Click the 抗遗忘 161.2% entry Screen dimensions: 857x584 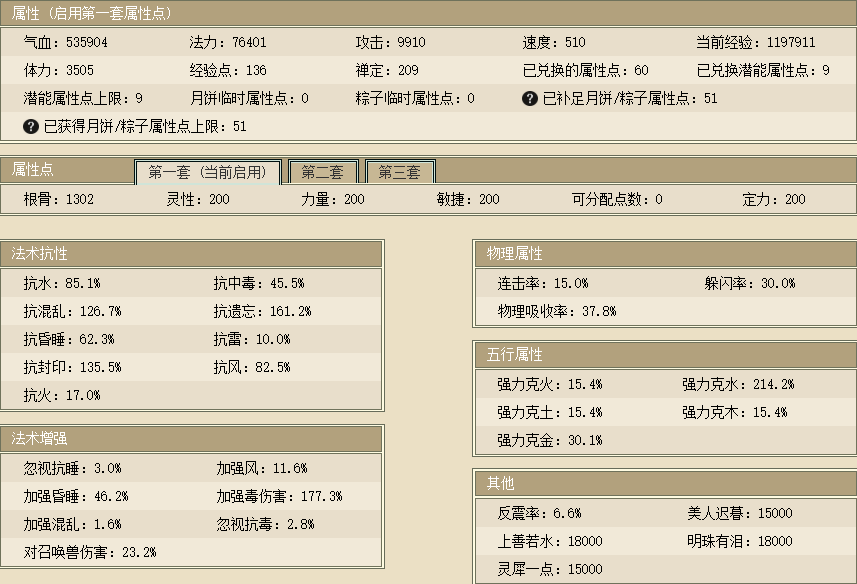click(262, 311)
